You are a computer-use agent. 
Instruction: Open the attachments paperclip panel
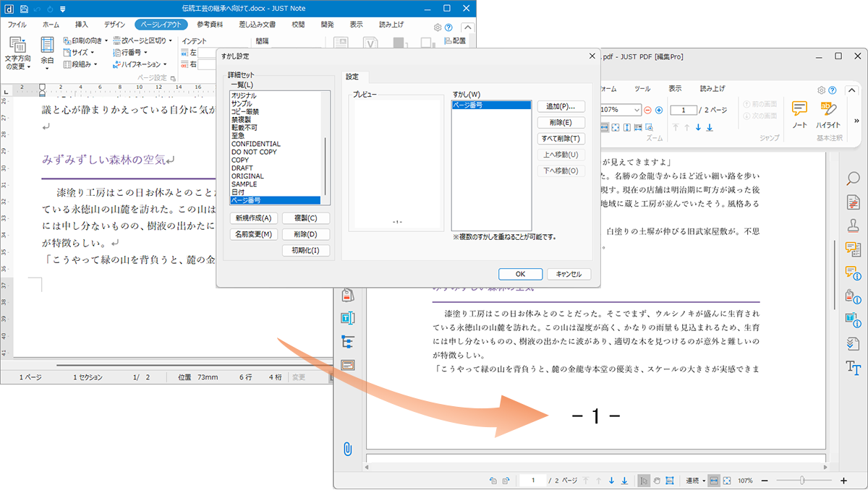(x=347, y=448)
